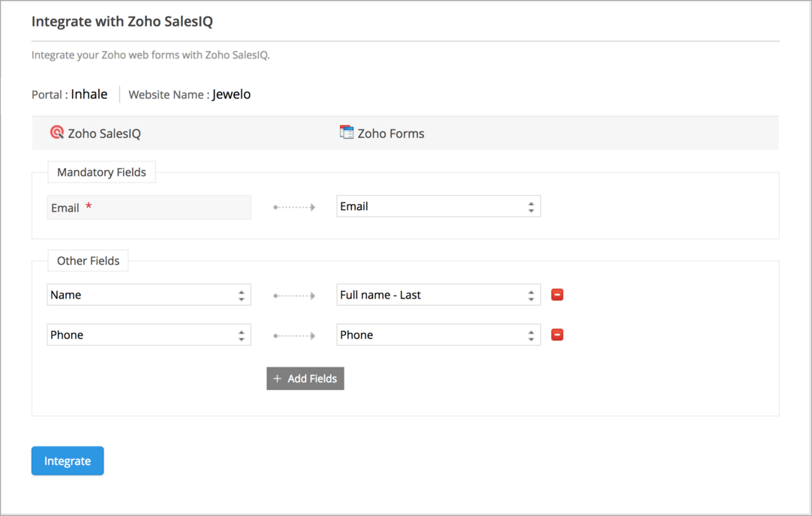Click the Integrate your Zoho web forms description
812x516 pixels.
151,55
